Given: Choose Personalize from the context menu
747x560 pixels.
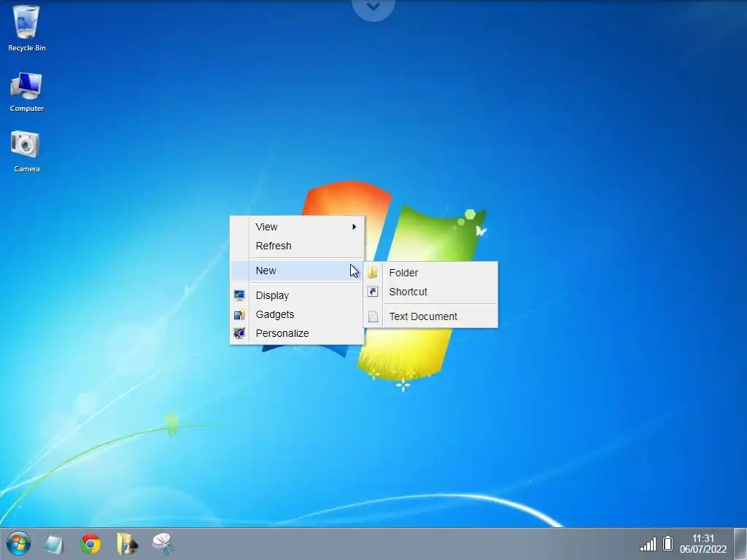Looking at the screenshot, I should 297,333.
